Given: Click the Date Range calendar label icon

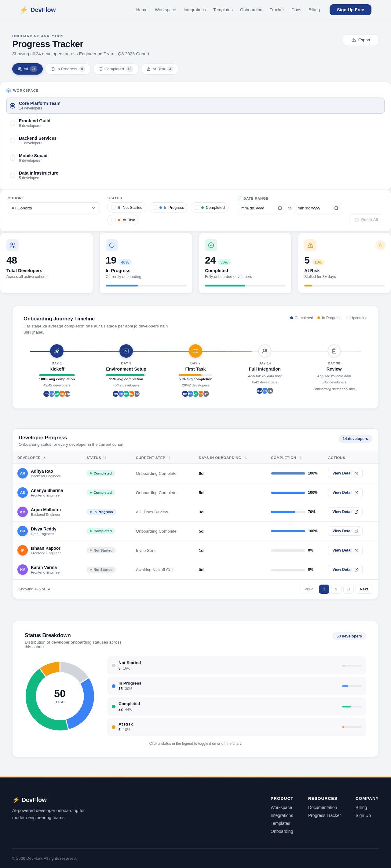Looking at the screenshot, I should (x=240, y=198).
